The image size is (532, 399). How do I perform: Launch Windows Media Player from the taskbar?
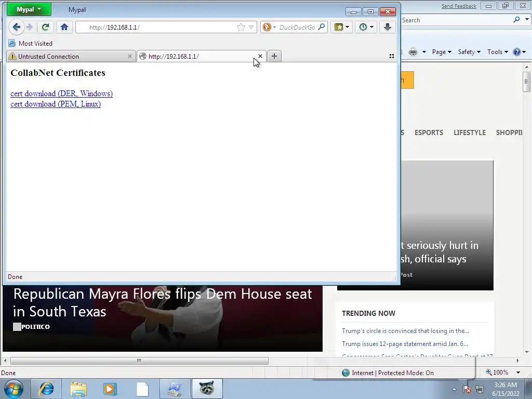click(110, 389)
